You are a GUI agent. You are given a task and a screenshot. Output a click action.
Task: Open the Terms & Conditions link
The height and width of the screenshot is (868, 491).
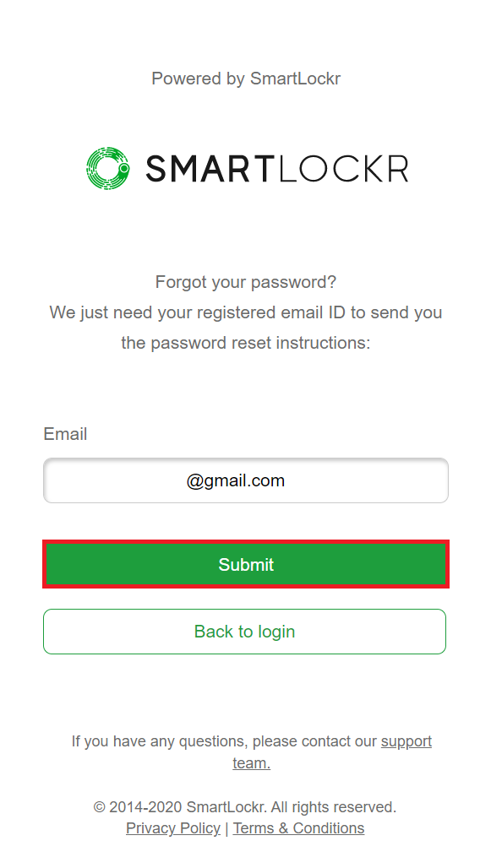point(298,828)
